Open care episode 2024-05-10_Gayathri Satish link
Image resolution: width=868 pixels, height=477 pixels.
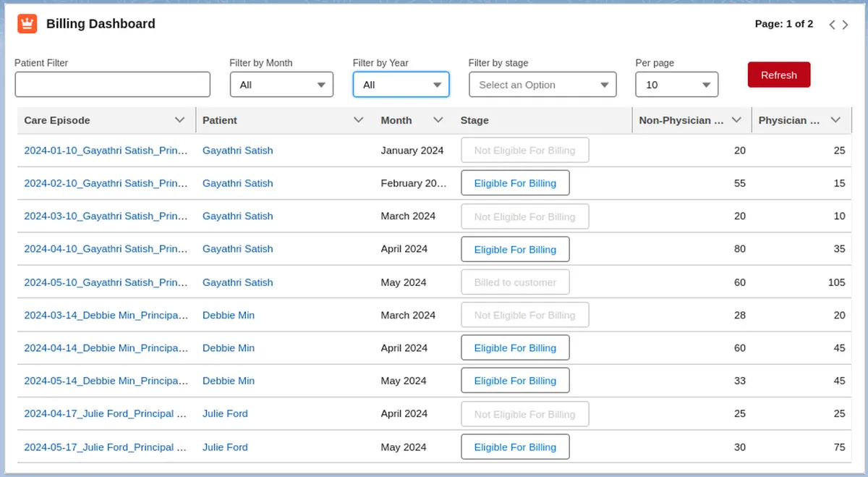pos(106,282)
